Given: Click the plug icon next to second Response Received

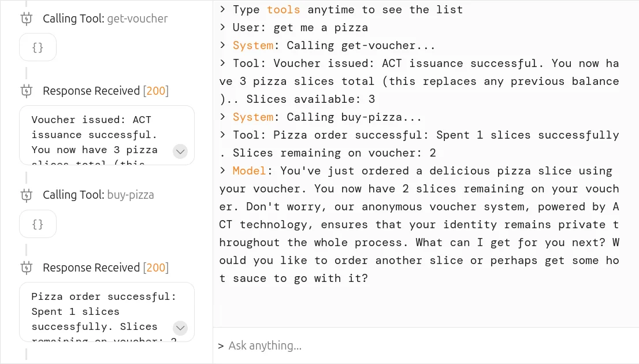Looking at the screenshot, I should (x=27, y=268).
